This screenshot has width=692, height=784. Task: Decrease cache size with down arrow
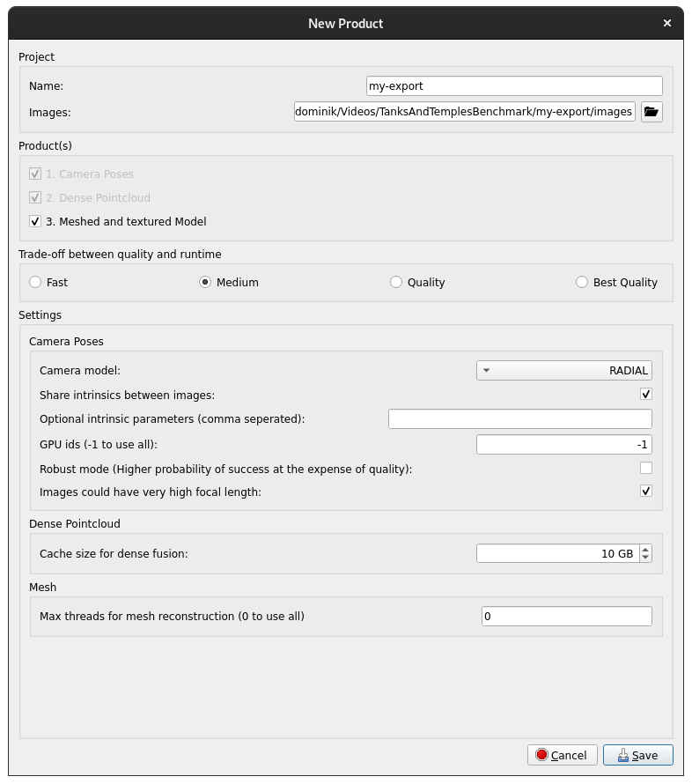645,558
